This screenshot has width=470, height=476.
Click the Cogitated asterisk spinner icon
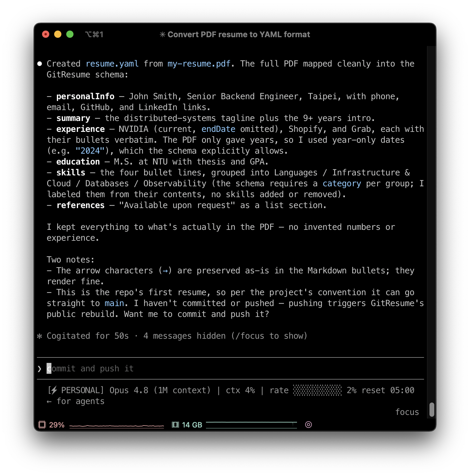tap(40, 336)
